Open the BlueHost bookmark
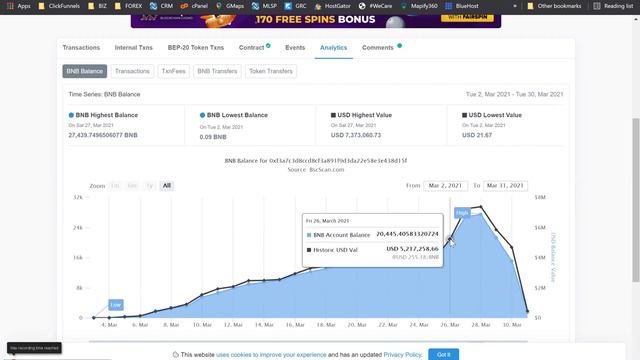Screen dimensions: 640x360 click(462, 6)
